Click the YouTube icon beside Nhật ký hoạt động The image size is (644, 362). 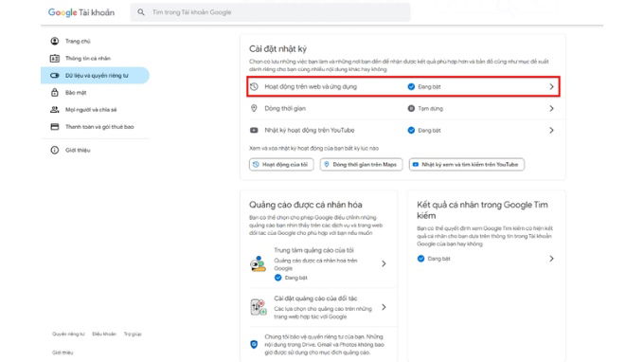(x=254, y=130)
